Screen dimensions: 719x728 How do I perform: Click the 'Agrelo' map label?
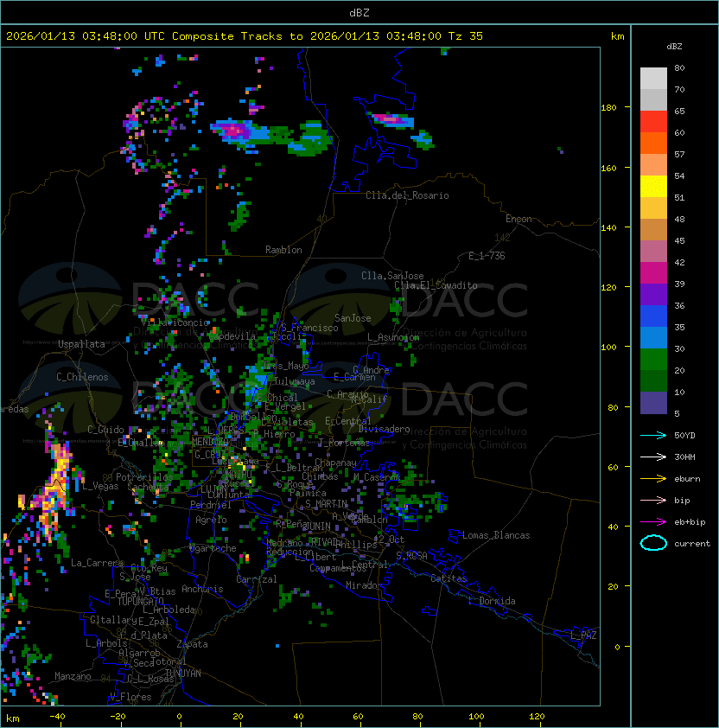211,520
